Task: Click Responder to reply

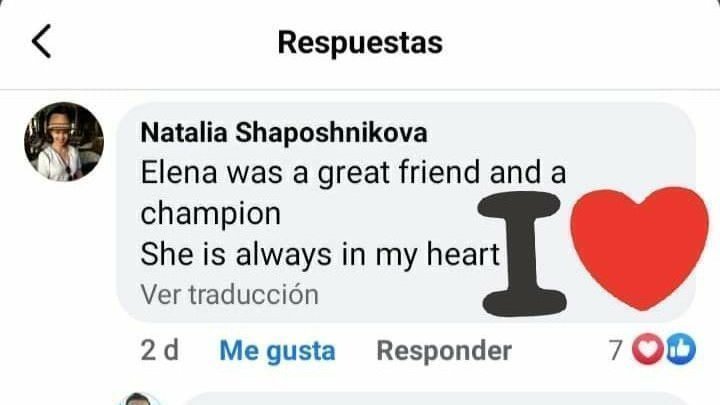Action: tap(444, 351)
